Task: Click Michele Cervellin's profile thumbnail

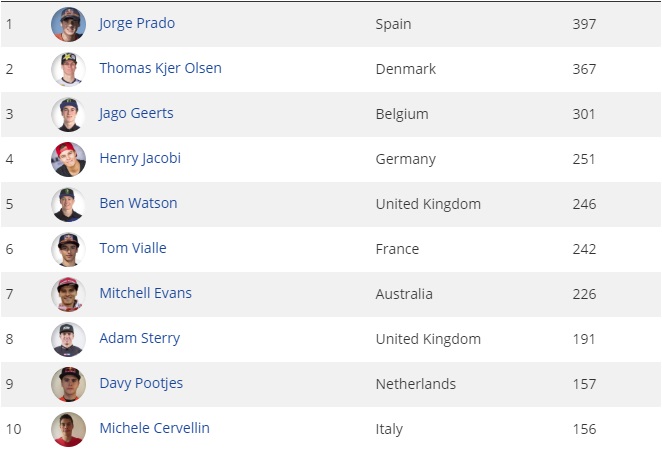Action: (x=68, y=429)
